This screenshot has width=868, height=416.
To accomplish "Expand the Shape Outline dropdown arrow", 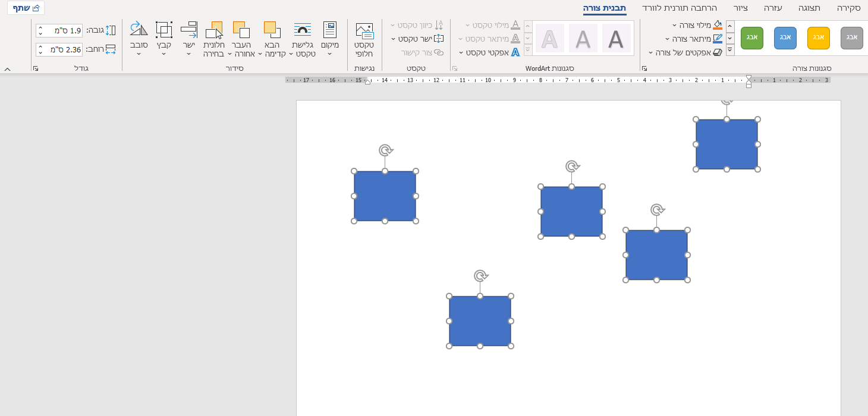I will (x=668, y=39).
